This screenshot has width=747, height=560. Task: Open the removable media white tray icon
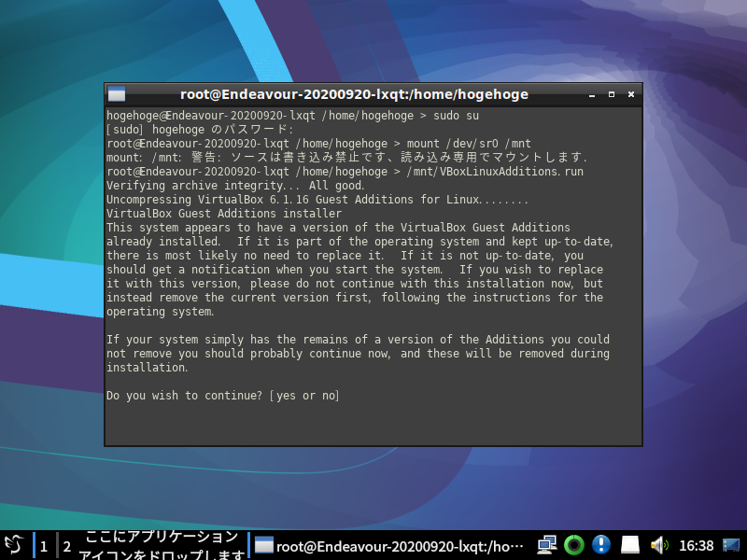pyautogui.click(x=629, y=545)
